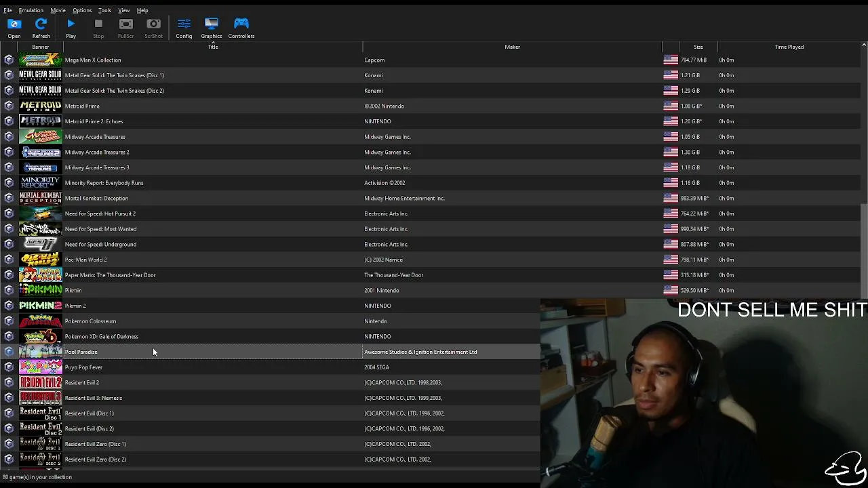Click the USA flag in Need for Speed: Underground row
The width and height of the screenshot is (868, 488).
coord(671,244)
